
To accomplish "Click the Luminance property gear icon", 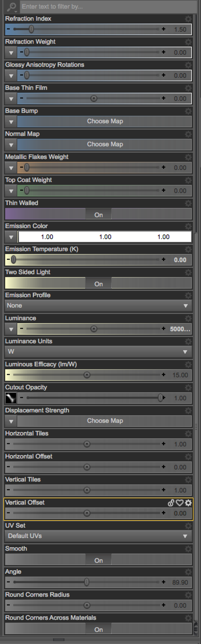I will [188, 319].
